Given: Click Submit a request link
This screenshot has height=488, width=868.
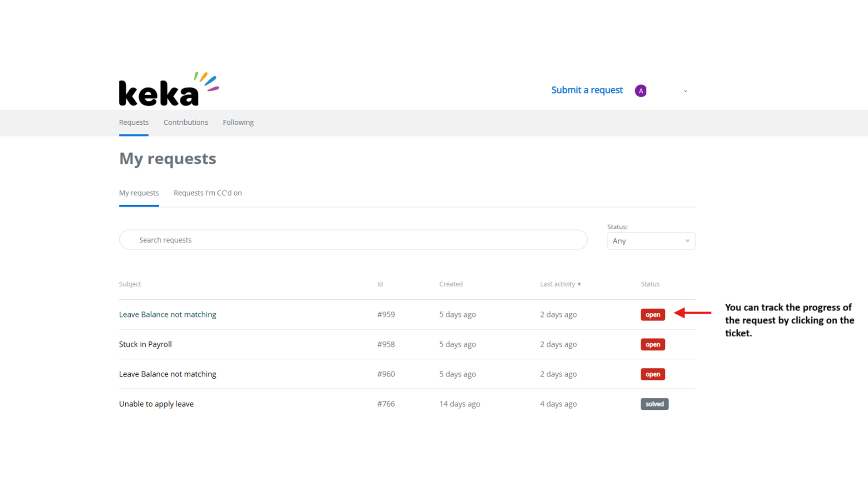Looking at the screenshot, I should click(x=586, y=90).
